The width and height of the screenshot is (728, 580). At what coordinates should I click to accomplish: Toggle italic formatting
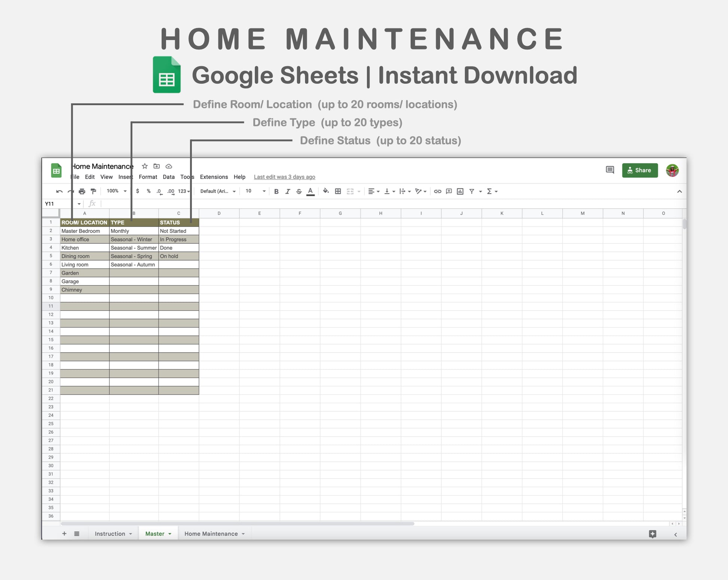[x=288, y=191]
